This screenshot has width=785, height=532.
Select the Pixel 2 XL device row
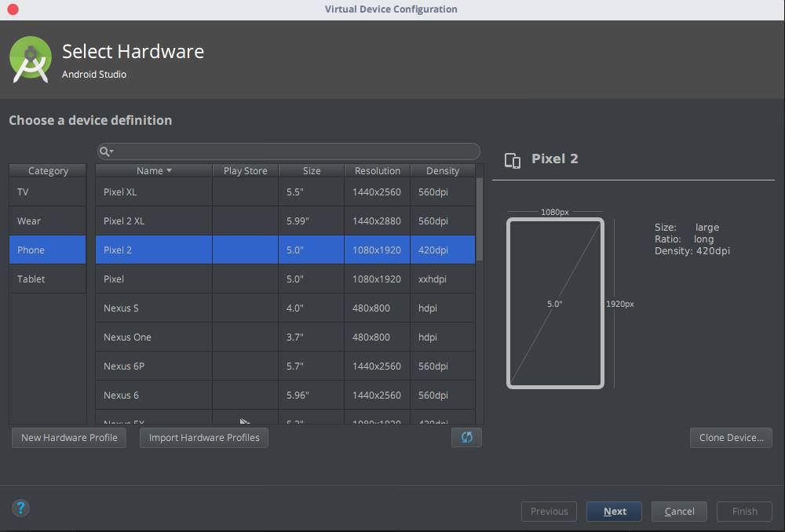point(286,221)
